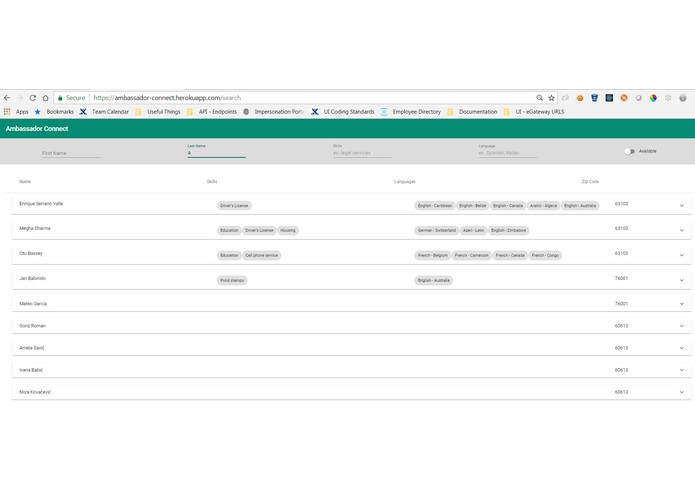Click the zoom magnifier icon in address bar
This screenshot has width=695, height=494.
539,98
